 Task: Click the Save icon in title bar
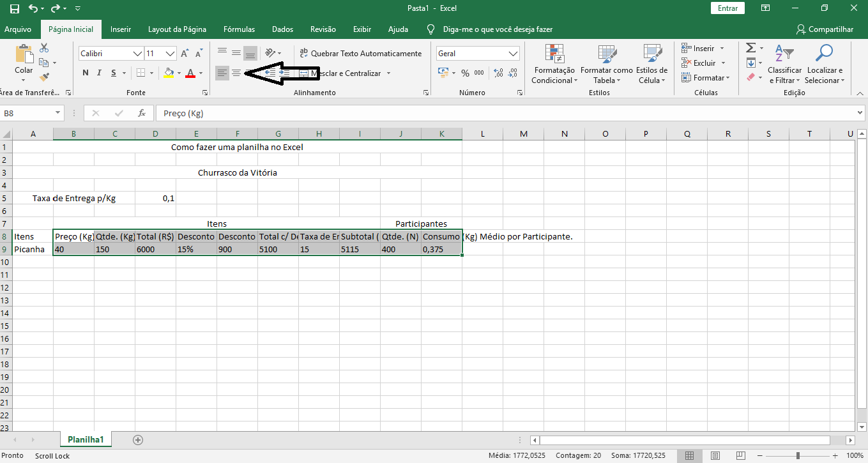(15, 8)
